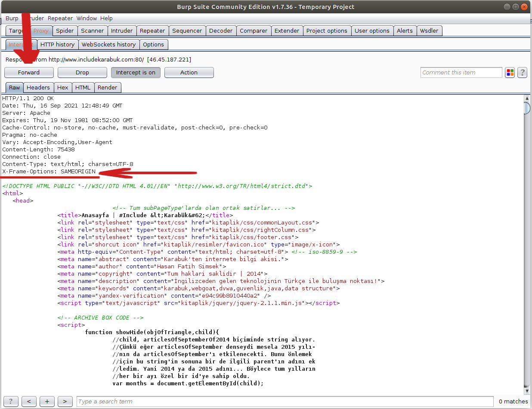This screenshot has height=409, width=532.
Task: Click the Content-Type: text/html header line
Action: 68,164
